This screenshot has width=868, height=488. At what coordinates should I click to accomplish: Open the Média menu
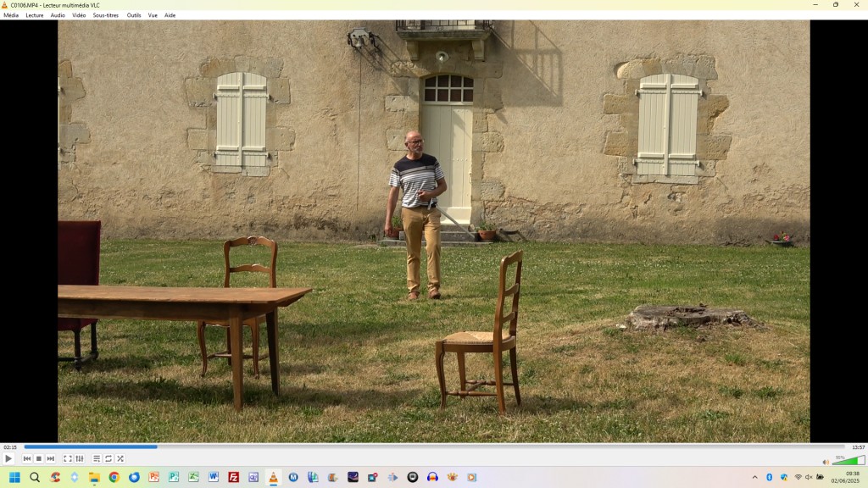[11, 15]
